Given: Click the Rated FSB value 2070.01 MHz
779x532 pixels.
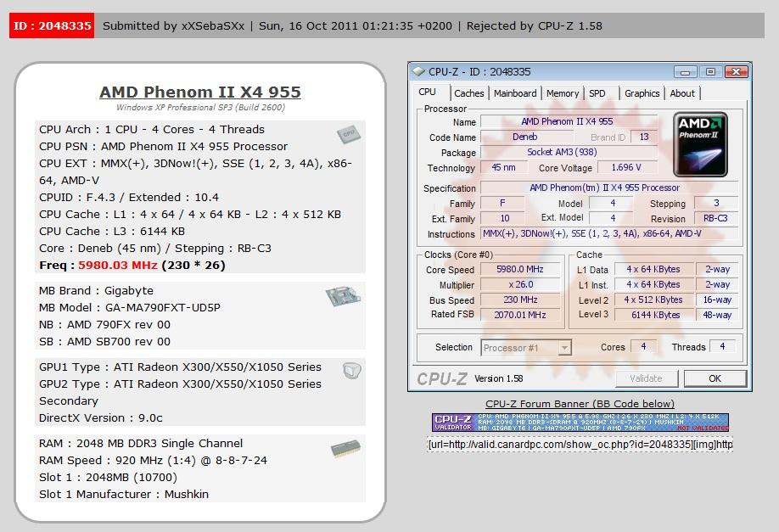Looking at the screenshot, I should click(520, 315).
